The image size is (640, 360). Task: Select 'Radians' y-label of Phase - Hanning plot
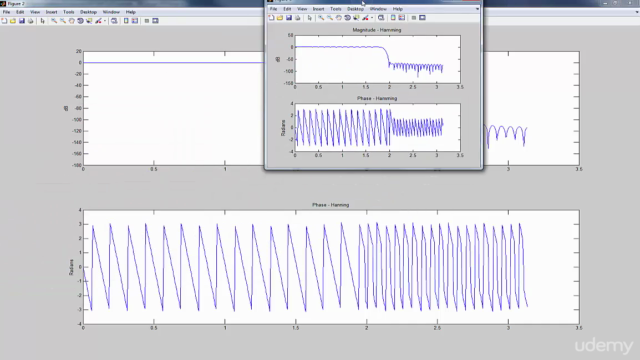(71, 267)
